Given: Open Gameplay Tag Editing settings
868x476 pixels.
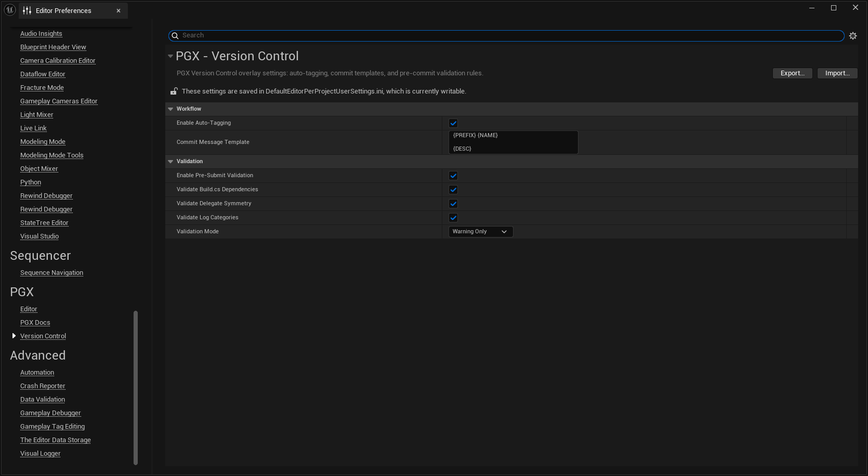Looking at the screenshot, I should [x=52, y=427].
